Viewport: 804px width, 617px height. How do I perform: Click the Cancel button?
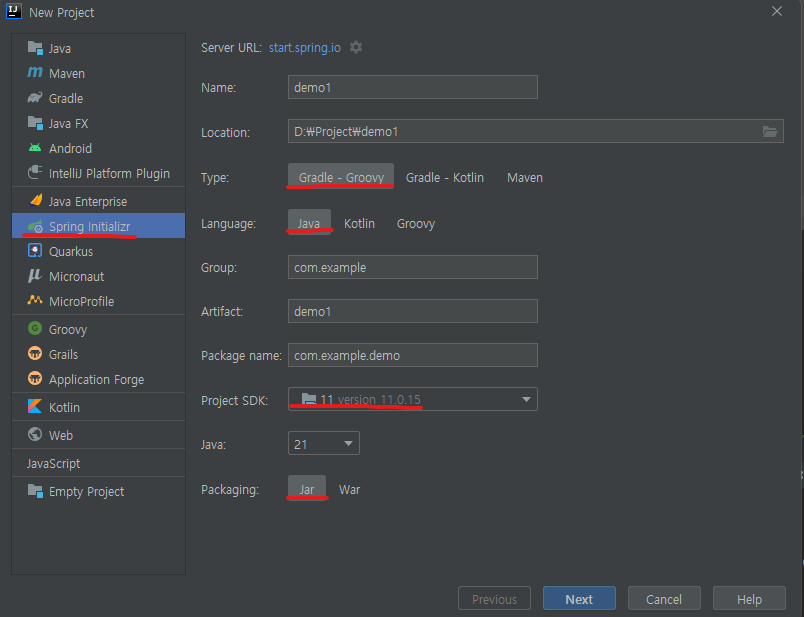click(x=664, y=599)
